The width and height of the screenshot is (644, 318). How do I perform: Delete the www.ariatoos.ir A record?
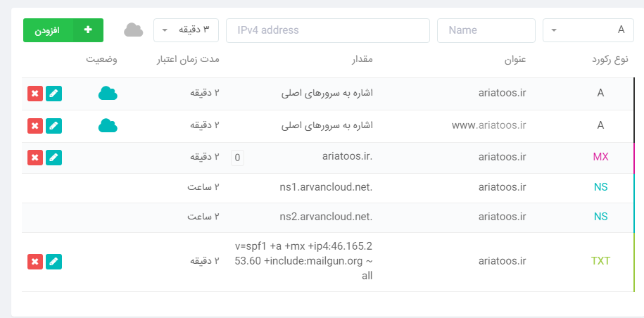pos(35,126)
